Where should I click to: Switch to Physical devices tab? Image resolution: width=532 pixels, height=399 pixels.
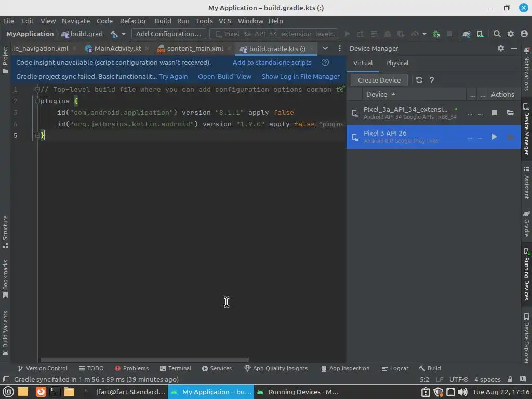pos(397,63)
